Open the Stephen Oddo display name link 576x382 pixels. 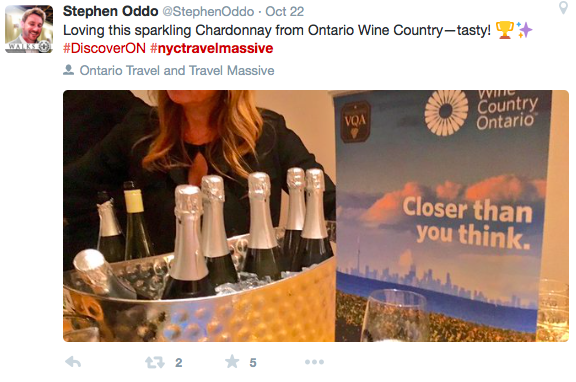pyautogui.click(x=111, y=11)
